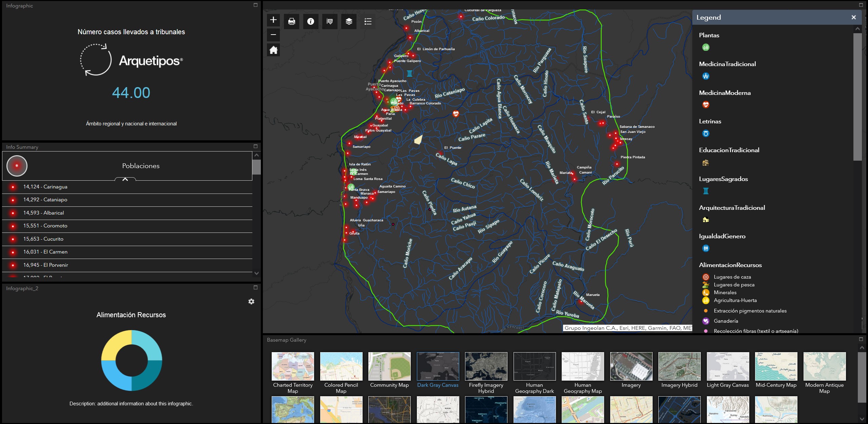Click LugaresSagrados column legend symbol
This screenshot has width=868, height=424.
pos(706,191)
